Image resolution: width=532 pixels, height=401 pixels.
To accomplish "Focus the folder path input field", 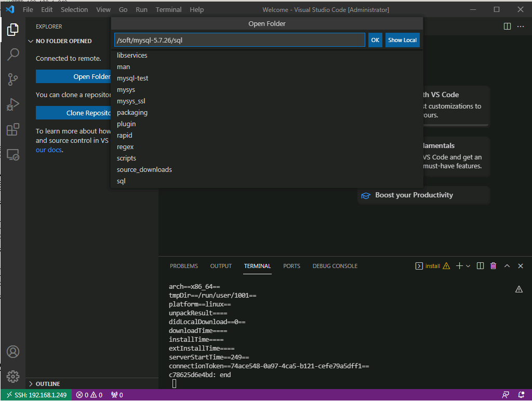I will point(240,40).
